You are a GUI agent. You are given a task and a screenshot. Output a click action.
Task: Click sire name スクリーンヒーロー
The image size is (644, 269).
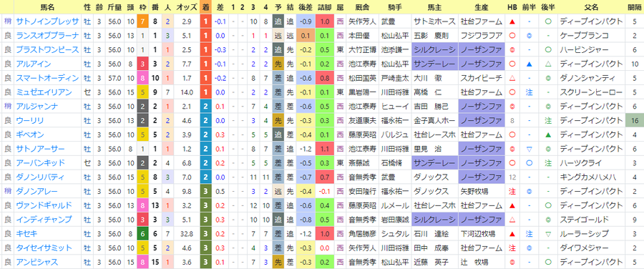(x=591, y=92)
